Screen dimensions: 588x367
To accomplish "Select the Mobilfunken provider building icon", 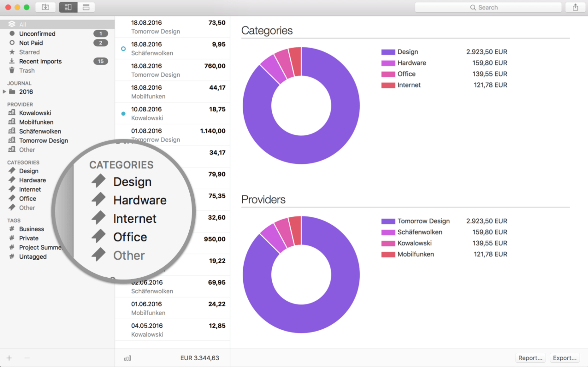I will pyautogui.click(x=12, y=122).
